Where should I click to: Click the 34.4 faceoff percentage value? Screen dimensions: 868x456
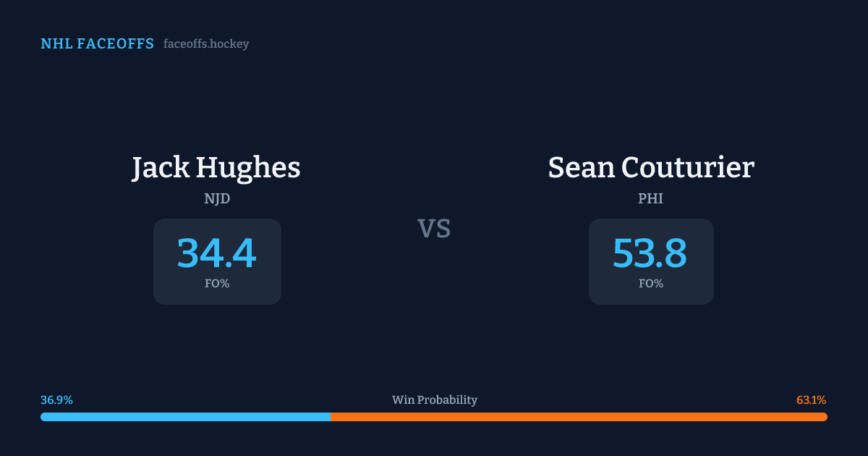217,253
